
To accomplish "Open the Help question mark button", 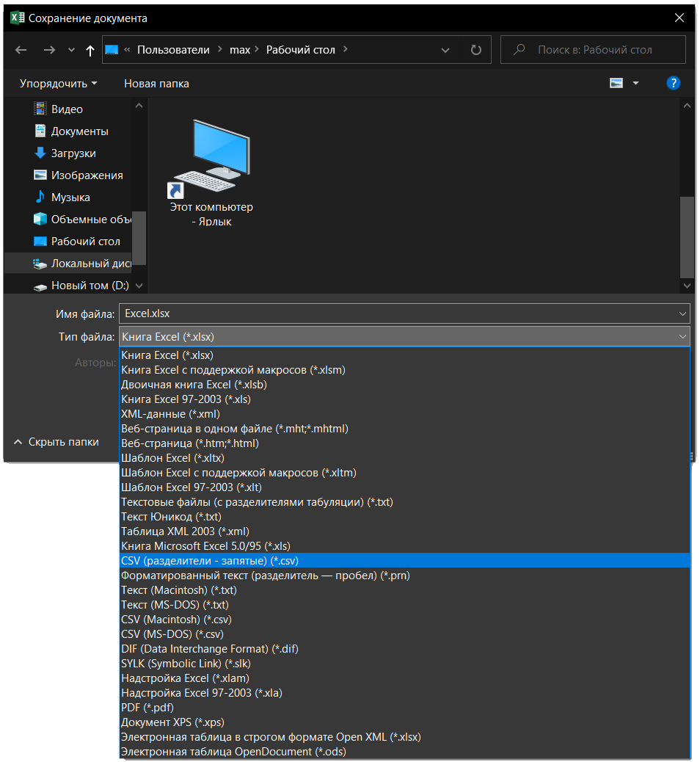I will click(x=674, y=83).
